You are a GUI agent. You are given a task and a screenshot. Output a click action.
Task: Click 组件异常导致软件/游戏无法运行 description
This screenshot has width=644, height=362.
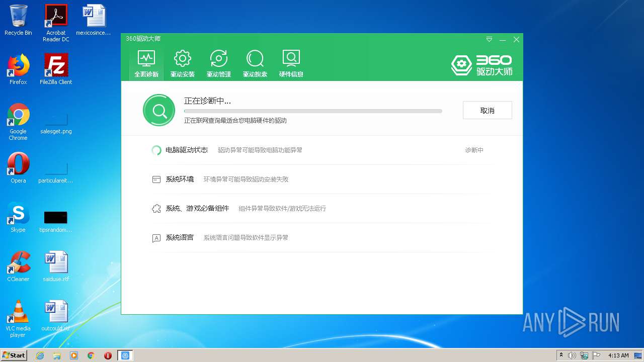282,208
